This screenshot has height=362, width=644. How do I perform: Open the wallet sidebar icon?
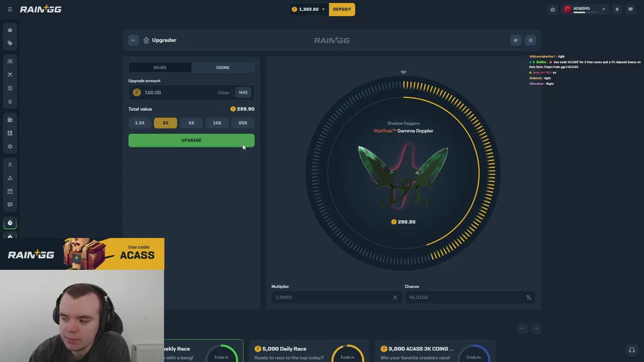[x=10, y=120]
